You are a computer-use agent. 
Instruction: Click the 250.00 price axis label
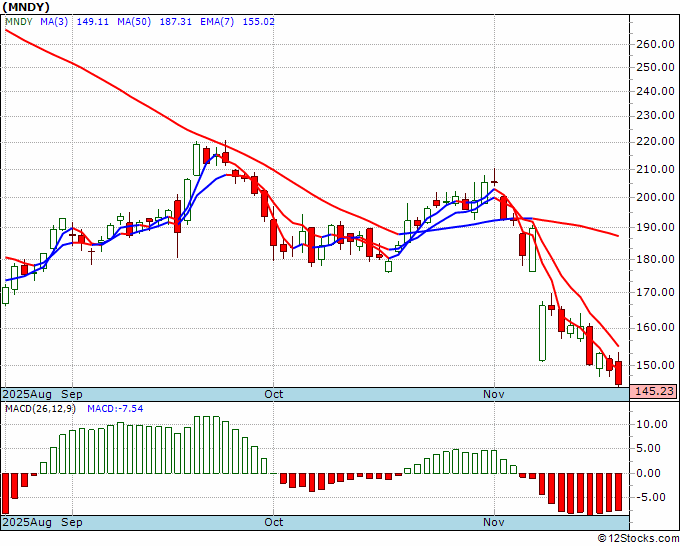[x=655, y=68]
